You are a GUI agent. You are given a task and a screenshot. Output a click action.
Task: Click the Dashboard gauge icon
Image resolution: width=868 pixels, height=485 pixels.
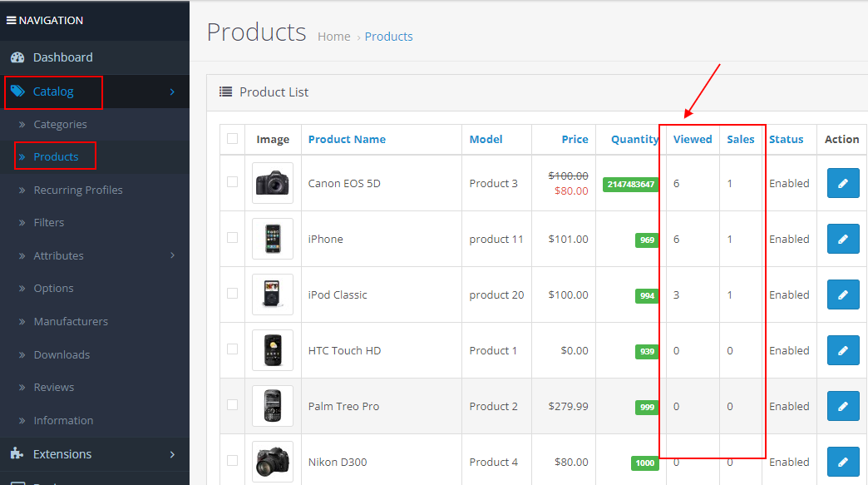pyautogui.click(x=17, y=57)
